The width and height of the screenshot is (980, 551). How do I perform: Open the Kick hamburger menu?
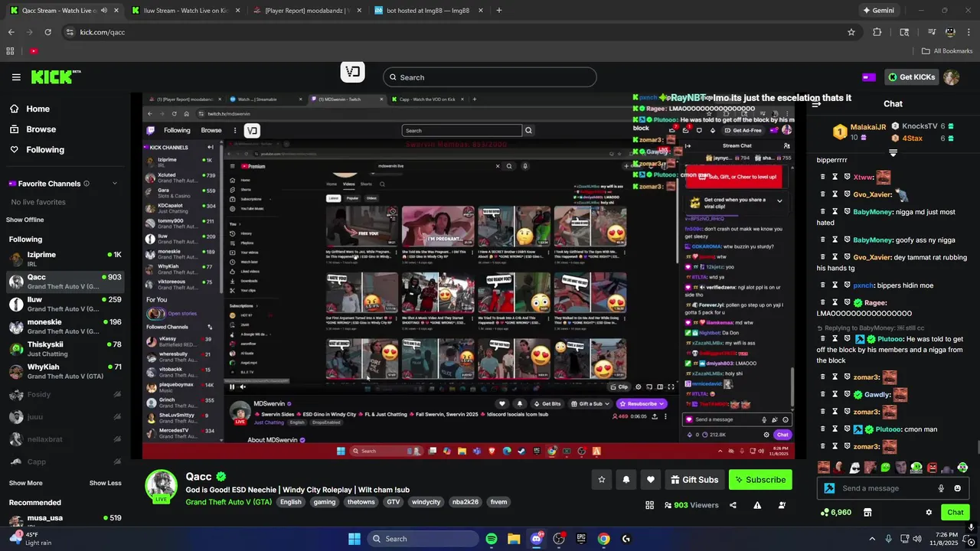point(16,77)
